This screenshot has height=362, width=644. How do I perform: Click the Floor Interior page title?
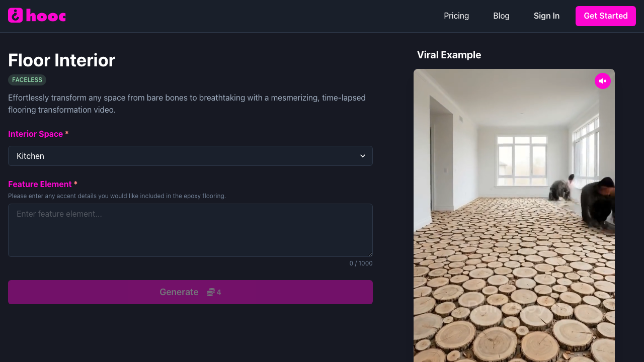coord(61,60)
